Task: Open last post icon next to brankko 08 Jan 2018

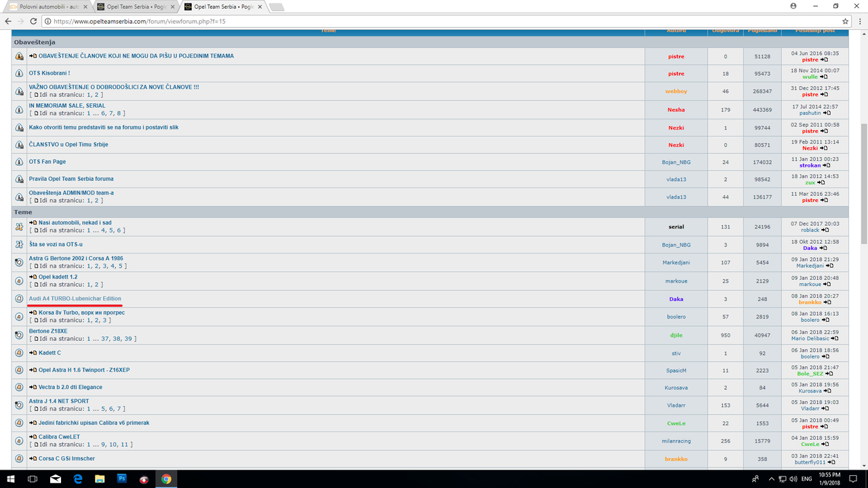Action: [x=827, y=302]
